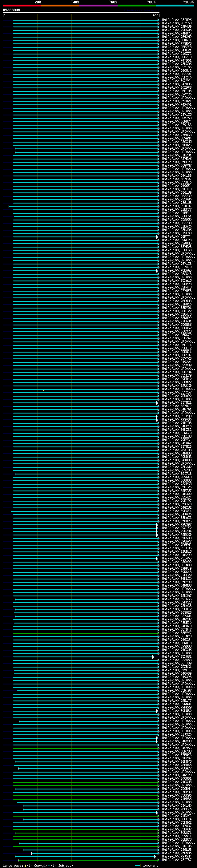Select the UniRef100_C4XW83 label
197x868 pixels.
[177, 460]
